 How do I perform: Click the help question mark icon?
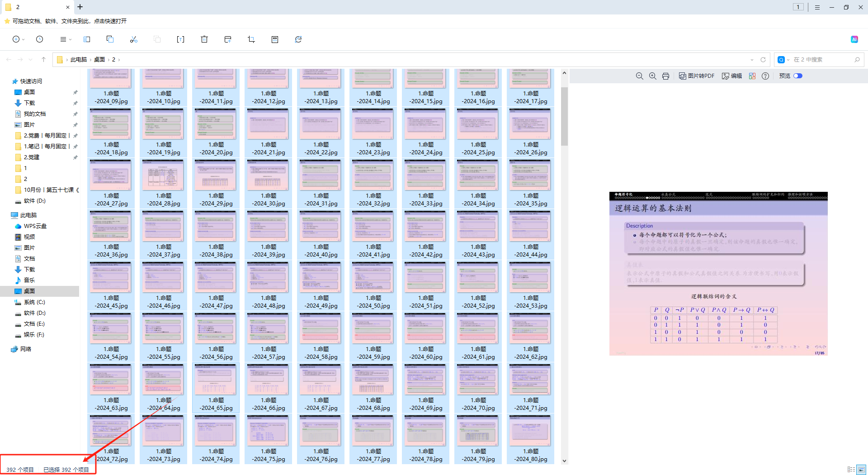point(765,76)
